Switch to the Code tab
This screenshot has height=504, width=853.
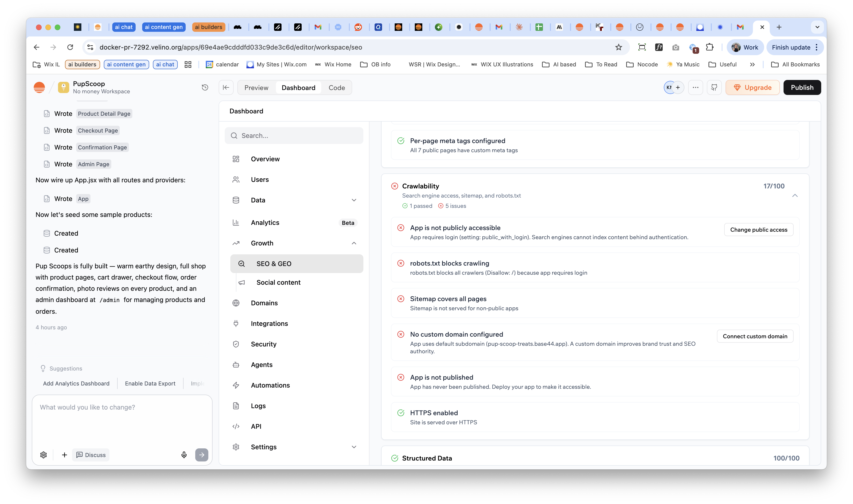[337, 88]
